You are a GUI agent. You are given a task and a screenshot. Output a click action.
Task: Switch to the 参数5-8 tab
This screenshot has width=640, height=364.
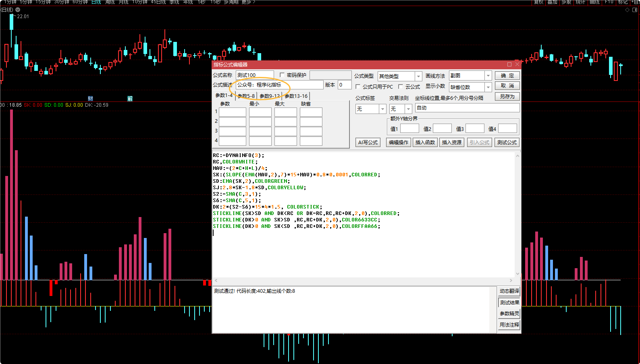(x=246, y=96)
